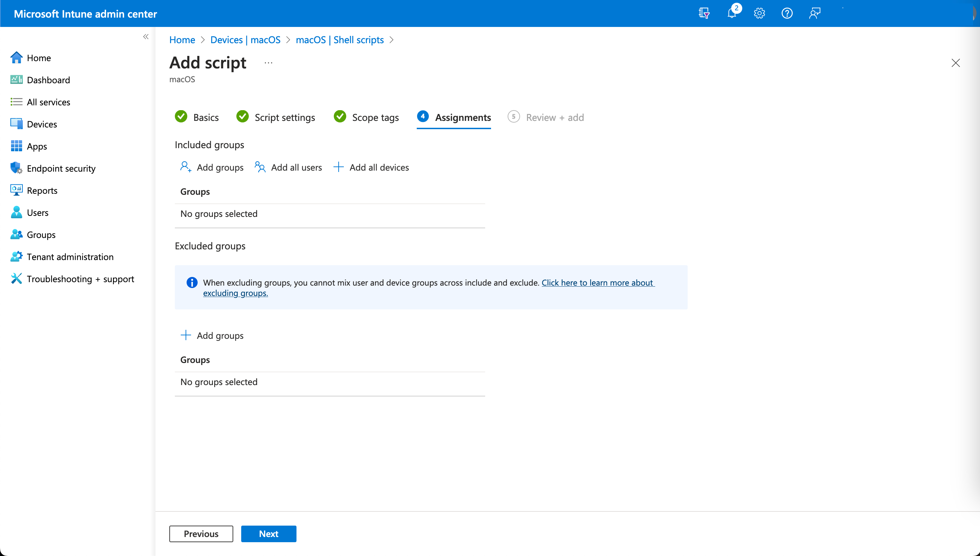Open the Add script ellipsis menu
Image resolution: width=980 pixels, height=556 pixels.
point(268,63)
